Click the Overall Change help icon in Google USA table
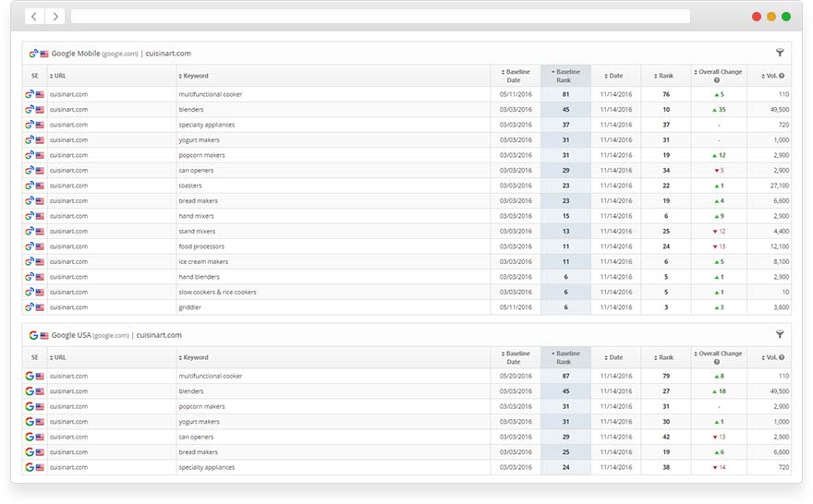This screenshot has height=504, width=813. 717,362
